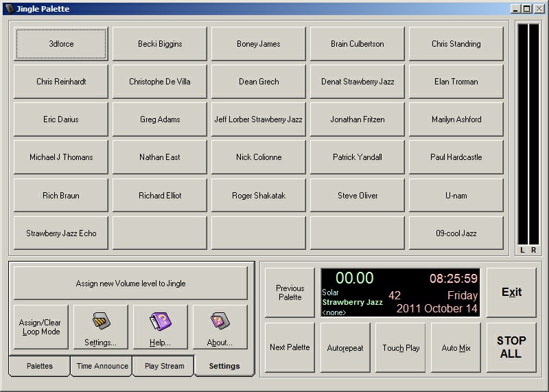
Task: Click the left/right volume level meter
Action: tap(528, 137)
